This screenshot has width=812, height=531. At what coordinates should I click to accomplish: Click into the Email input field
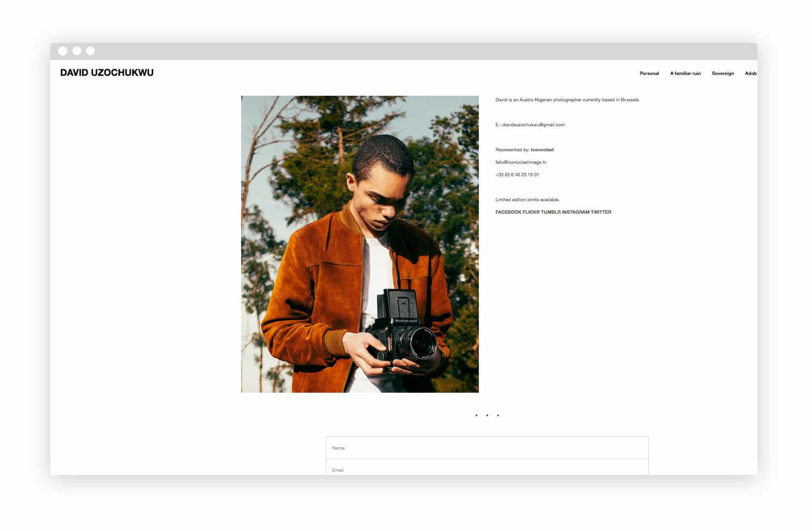(487, 468)
